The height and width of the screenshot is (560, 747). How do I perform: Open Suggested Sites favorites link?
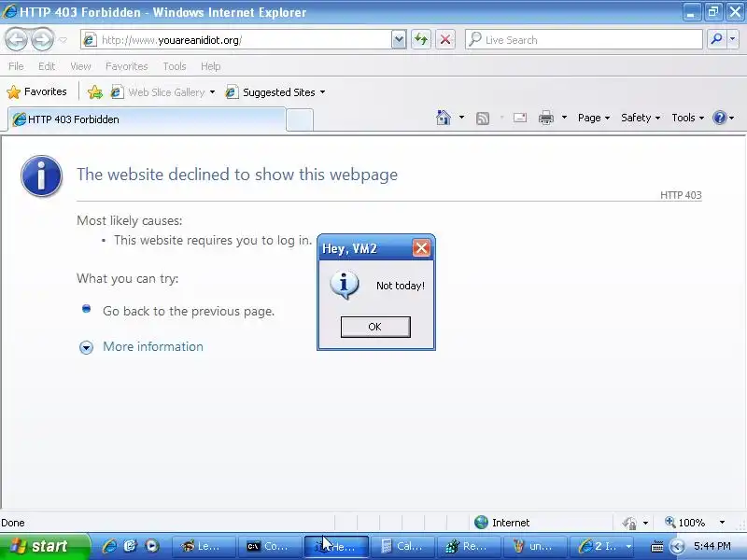[x=275, y=91]
